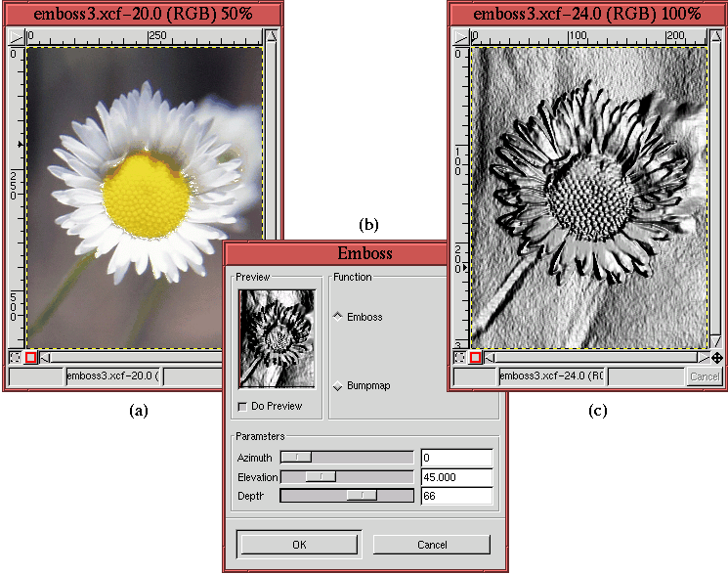This screenshot has width=728, height=574.
Task: Click dashed selection mode icon in the color daisy window
Action: [x=15, y=358]
